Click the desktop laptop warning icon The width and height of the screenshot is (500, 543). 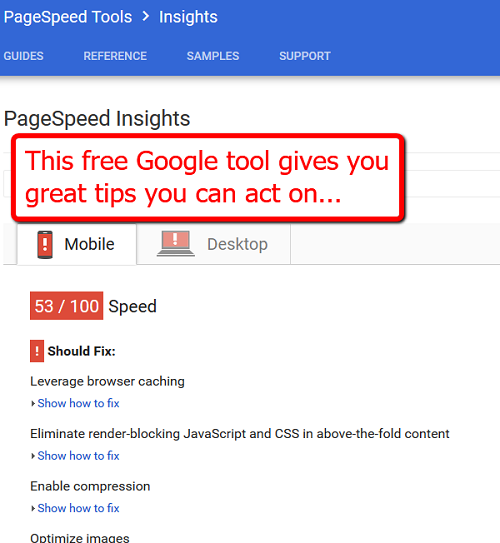pos(176,244)
